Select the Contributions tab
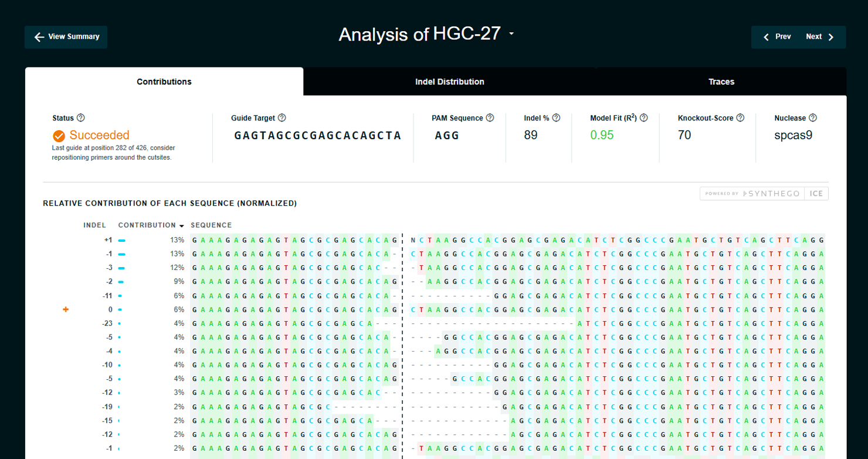868x459 pixels. pyautogui.click(x=164, y=82)
